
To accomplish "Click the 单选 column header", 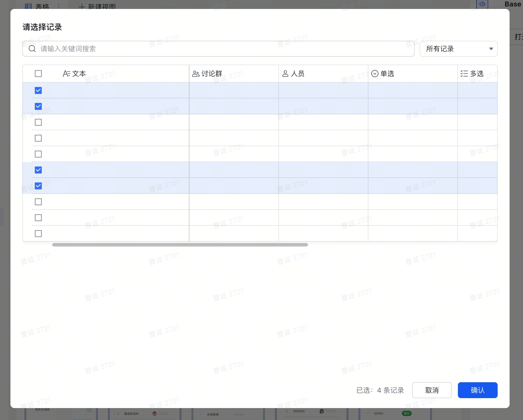I will [413, 74].
